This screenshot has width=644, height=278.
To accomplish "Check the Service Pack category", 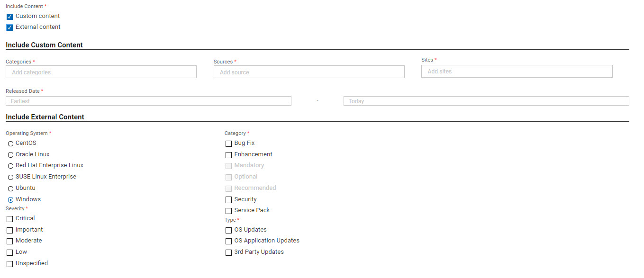I will tap(229, 211).
